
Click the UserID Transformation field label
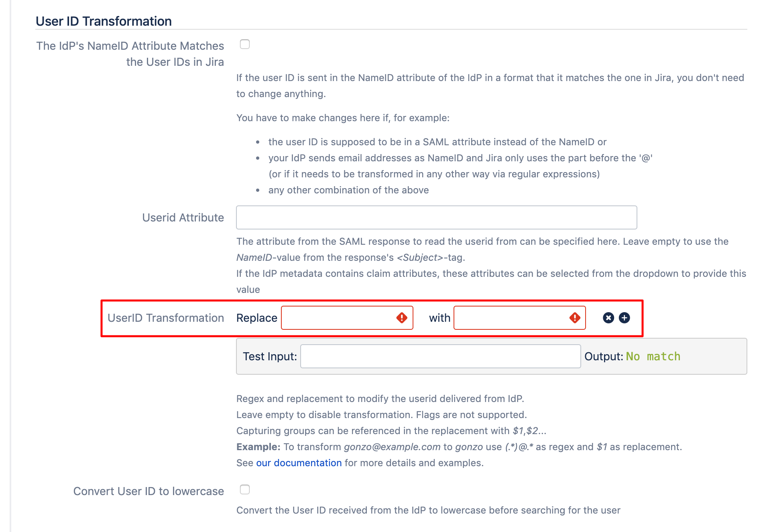pos(165,318)
